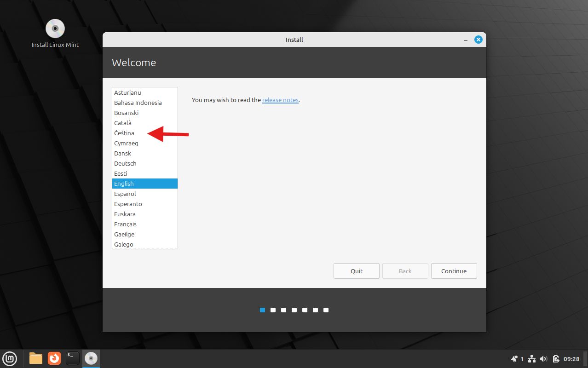Open Firefox from the taskbar
This screenshot has height=368, width=588.
[x=54, y=358]
